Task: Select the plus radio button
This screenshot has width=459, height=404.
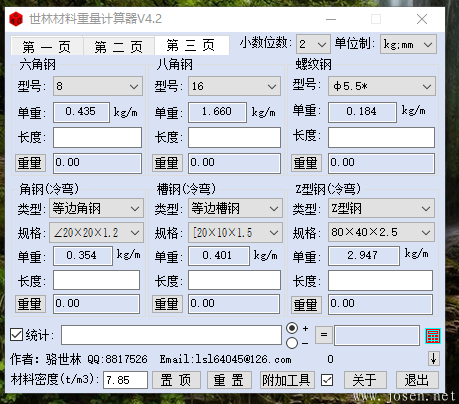Action: (292, 328)
